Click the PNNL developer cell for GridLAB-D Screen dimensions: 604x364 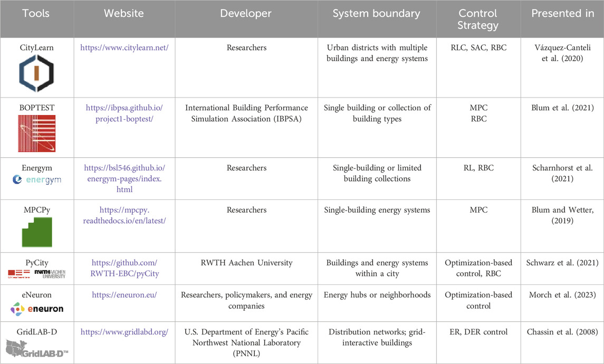pos(246,343)
